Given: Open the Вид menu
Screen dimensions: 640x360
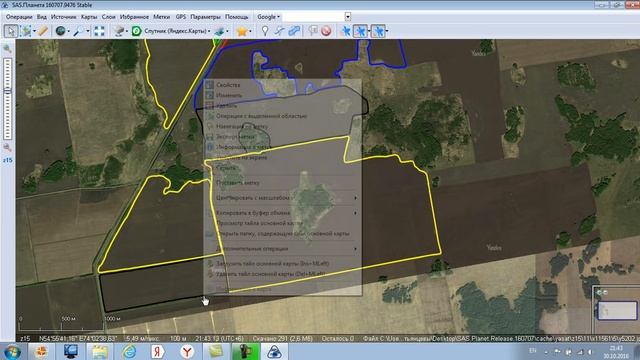Looking at the screenshot, I should coord(42,17).
